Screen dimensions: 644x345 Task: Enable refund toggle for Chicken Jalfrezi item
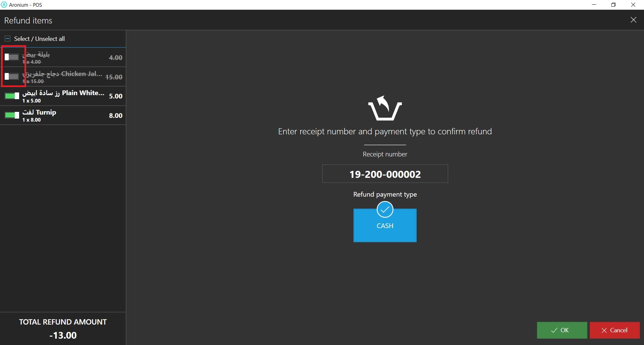[x=12, y=77]
